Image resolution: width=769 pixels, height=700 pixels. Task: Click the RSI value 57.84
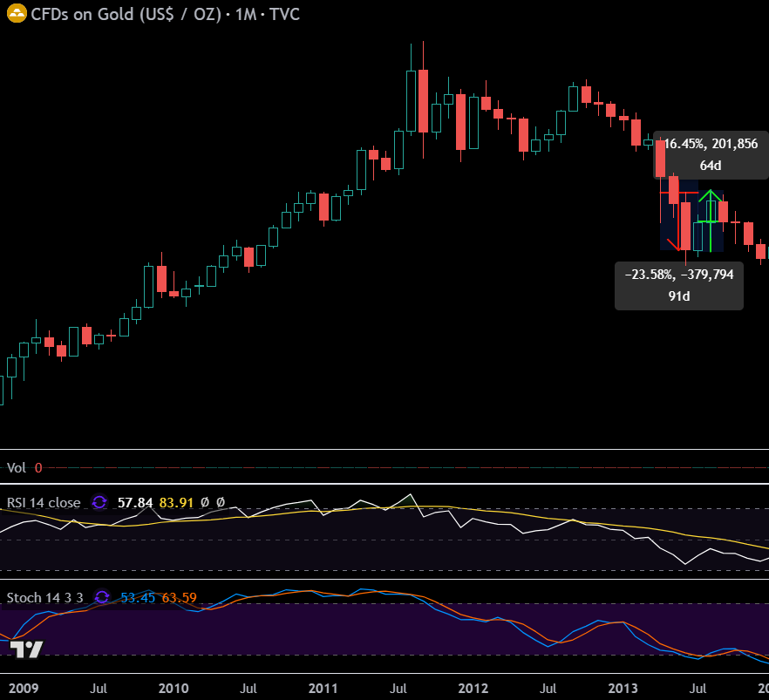tap(135, 502)
